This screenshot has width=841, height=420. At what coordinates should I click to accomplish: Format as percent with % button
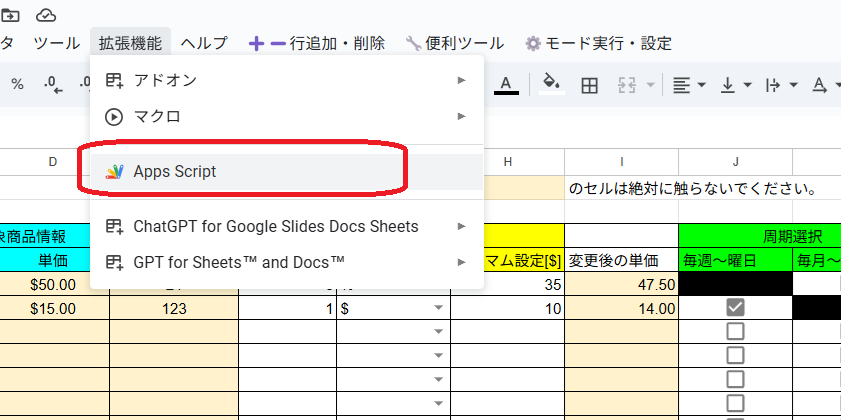[x=18, y=84]
